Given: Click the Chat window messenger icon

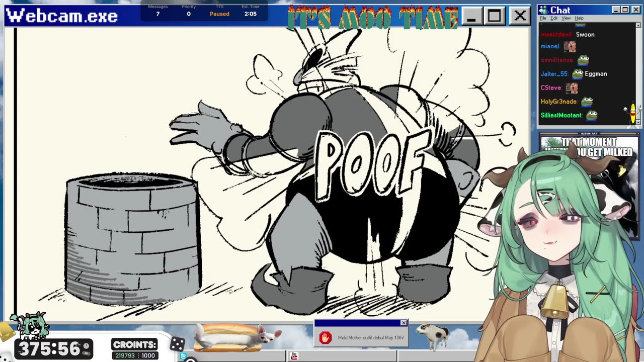Looking at the screenshot, I should tap(544, 10).
